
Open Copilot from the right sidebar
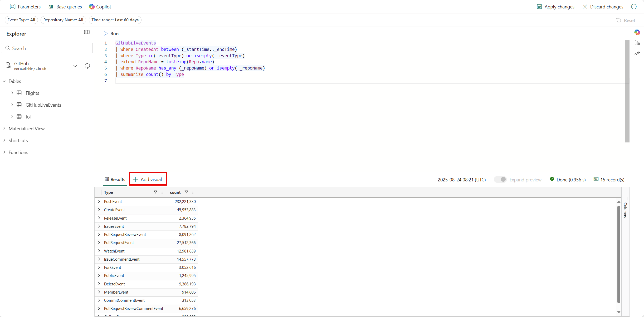click(637, 32)
